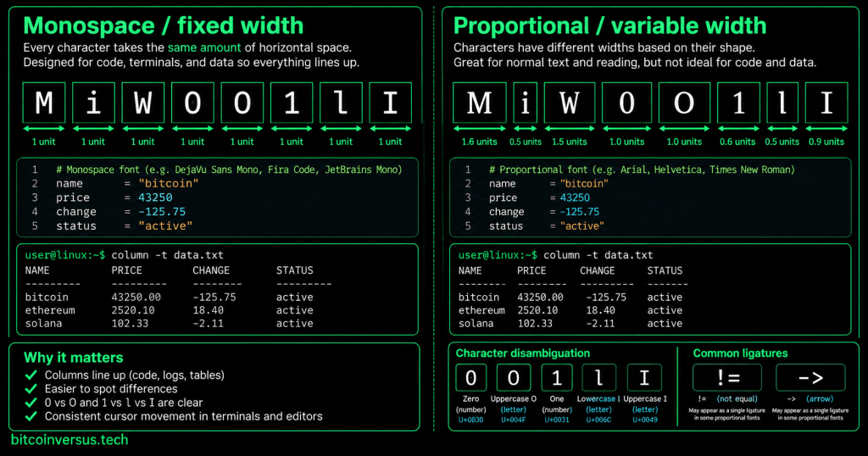Click the Zero (number) box in Character disambiguation
868x456 pixels.
pyautogui.click(x=471, y=377)
